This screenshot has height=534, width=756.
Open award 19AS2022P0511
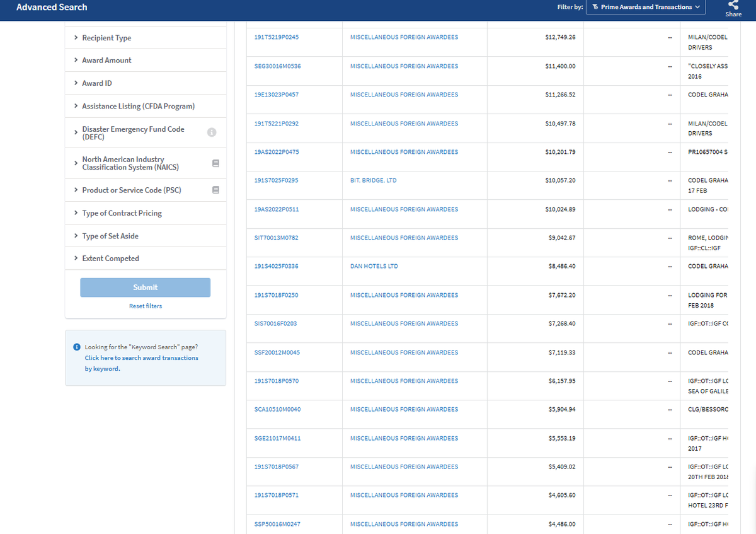click(x=277, y=209)
